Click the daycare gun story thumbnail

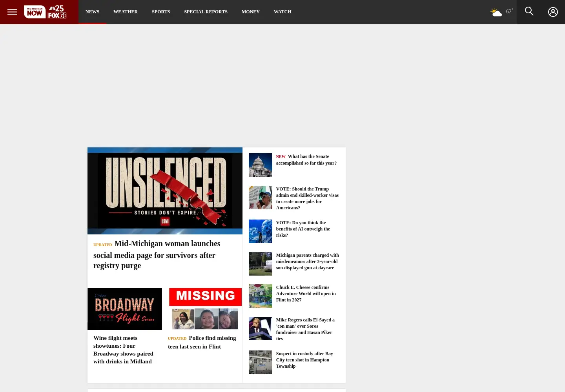[261, 264]
